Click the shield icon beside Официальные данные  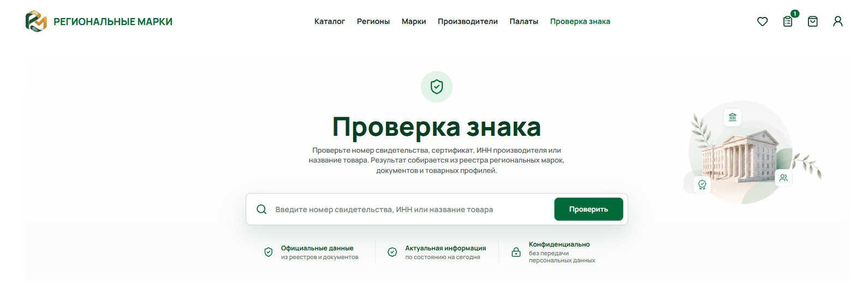click(x=269, y=252)
